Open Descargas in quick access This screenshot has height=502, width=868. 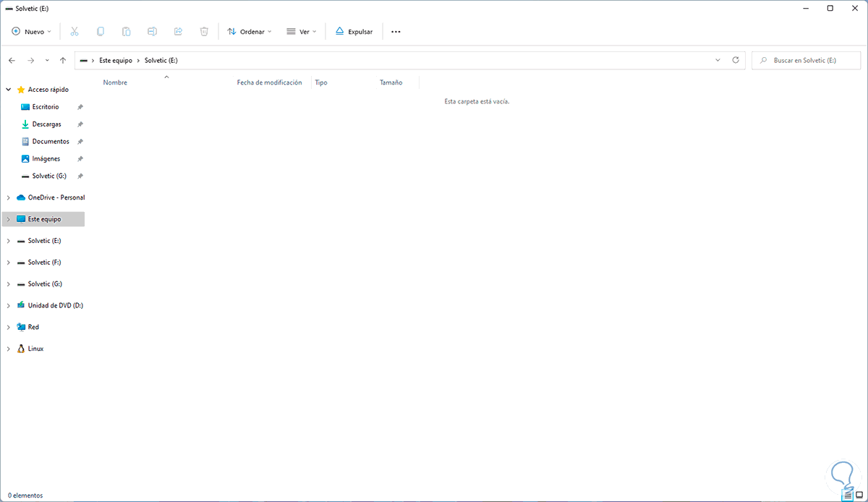click(47, 124)
